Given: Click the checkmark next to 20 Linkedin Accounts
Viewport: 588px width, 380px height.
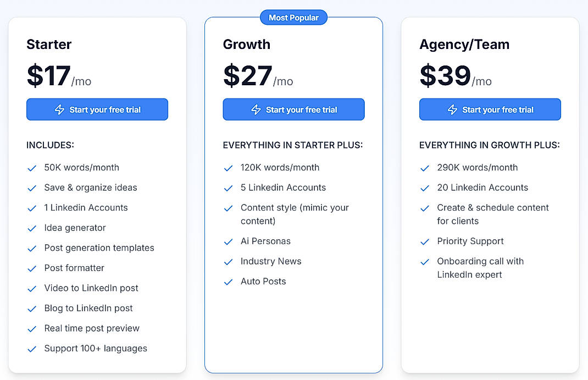Looking at the screenshot, I should [425, 188].
